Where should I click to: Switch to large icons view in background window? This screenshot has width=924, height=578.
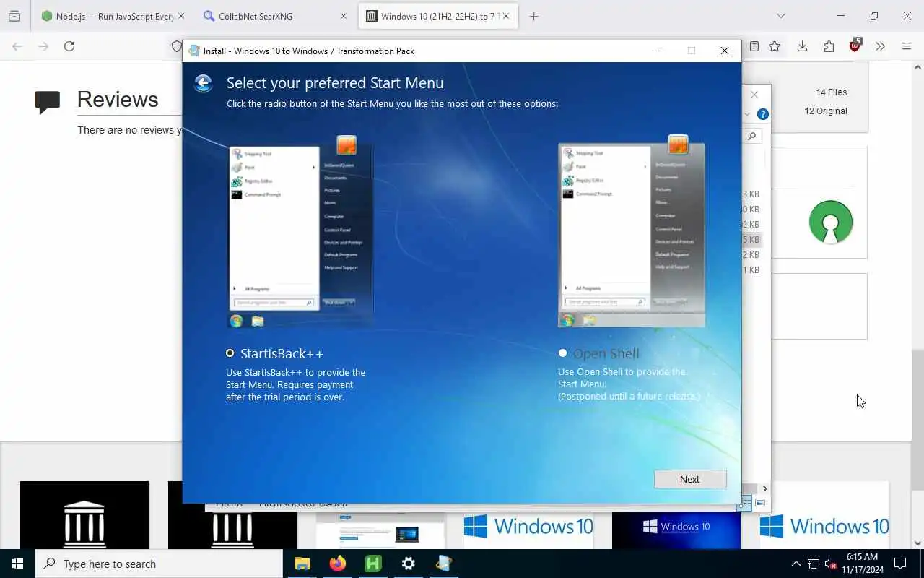(x=759, y=503)
